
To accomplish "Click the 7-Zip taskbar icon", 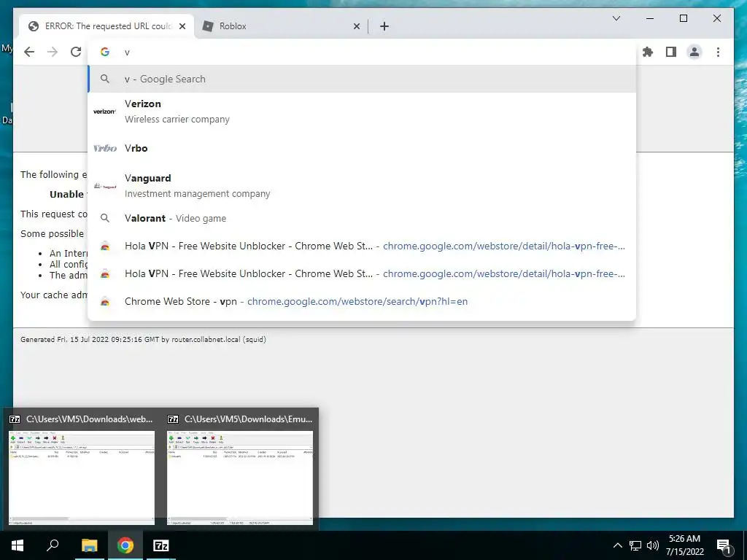I will click(161, 545).
